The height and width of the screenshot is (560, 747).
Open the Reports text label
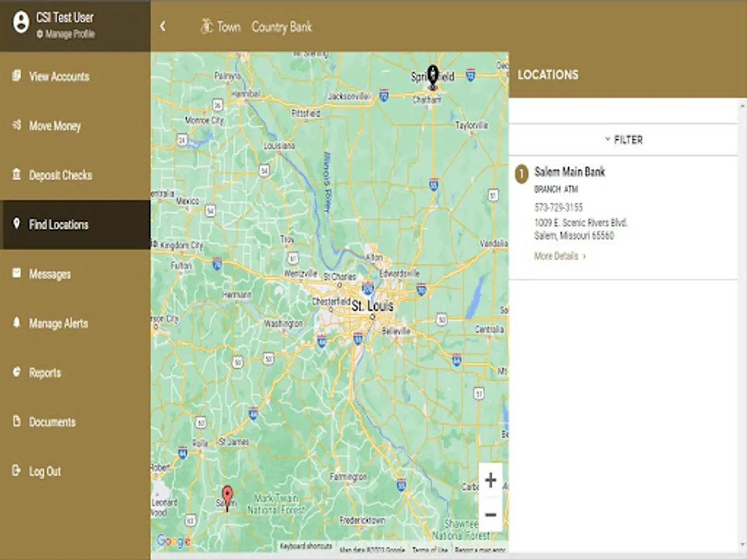point(45,373)
